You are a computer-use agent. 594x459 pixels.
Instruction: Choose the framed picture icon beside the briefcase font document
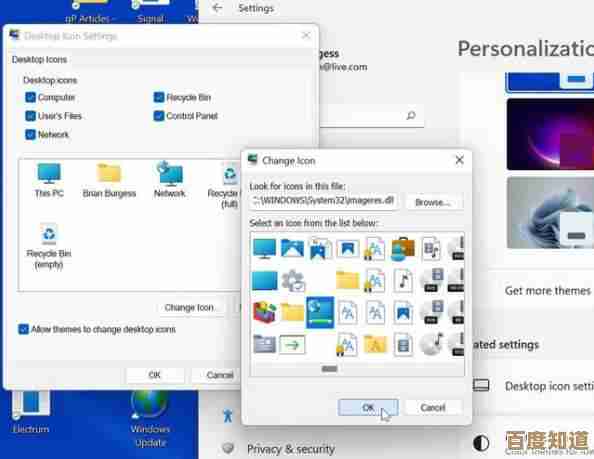pos(347,249)
